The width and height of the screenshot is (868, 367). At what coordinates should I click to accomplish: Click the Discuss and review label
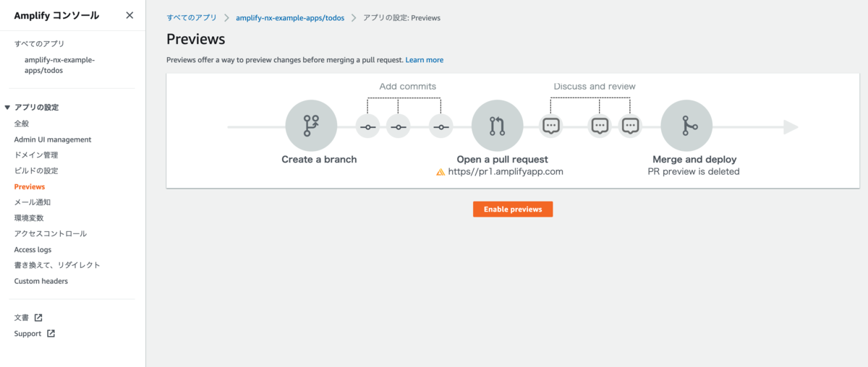pyautogui.click(x=595, y=87)
